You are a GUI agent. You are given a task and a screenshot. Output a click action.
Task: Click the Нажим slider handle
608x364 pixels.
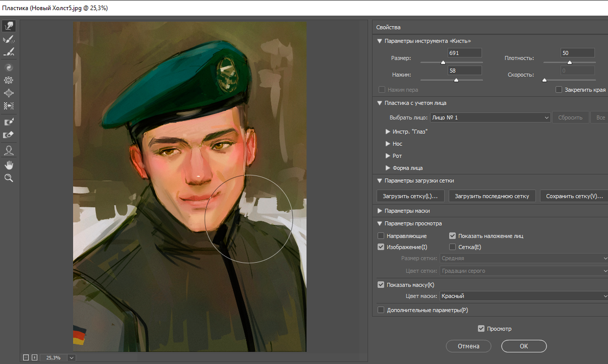click(x=456, y=80)
